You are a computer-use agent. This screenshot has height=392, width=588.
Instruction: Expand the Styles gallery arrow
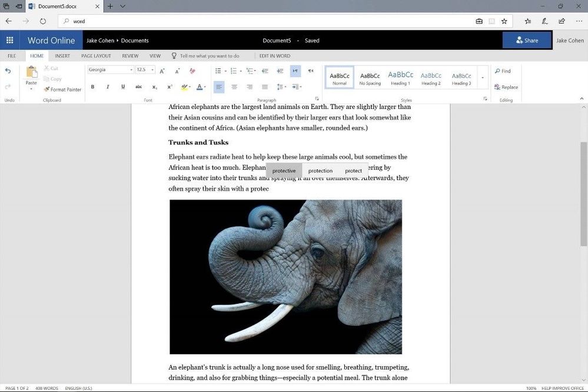point(483,78)
